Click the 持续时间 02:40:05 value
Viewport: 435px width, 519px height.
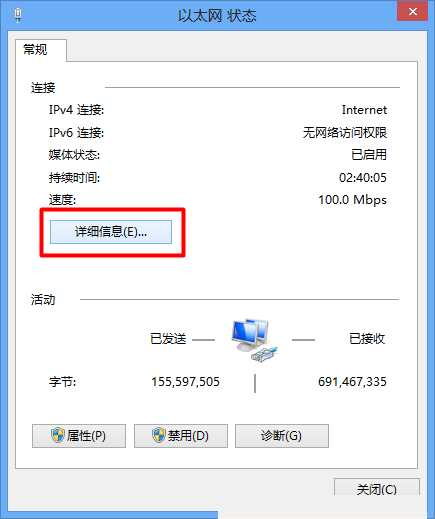click(363, 178)
